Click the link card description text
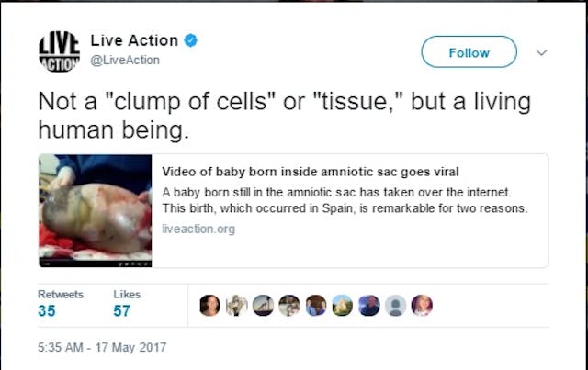Viewport: 588px width, 370px height. pos(345,199)
